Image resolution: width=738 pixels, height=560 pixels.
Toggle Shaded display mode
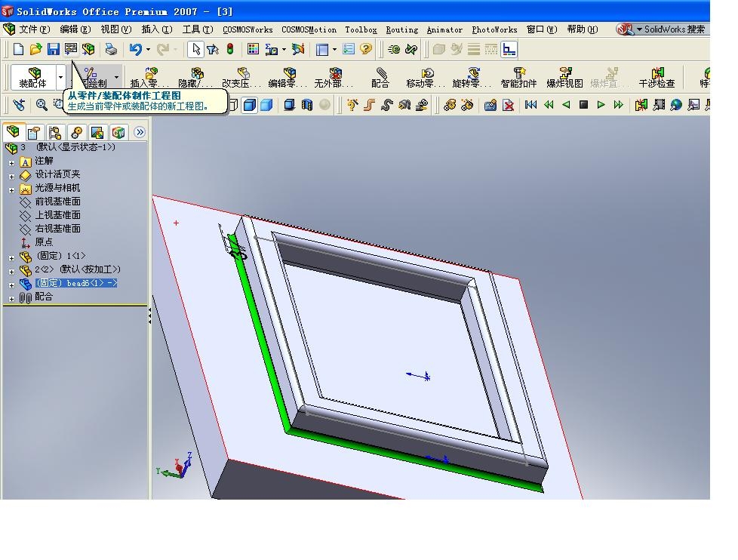(x=267, y=104)
